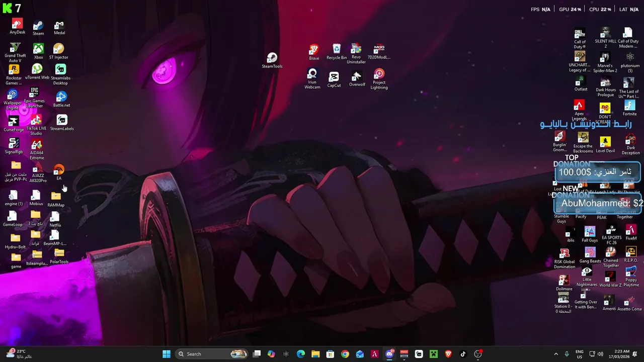Screen dimensions: 644x362
Task: Select the GameLoop shortcut
Action: coord(13,219)
